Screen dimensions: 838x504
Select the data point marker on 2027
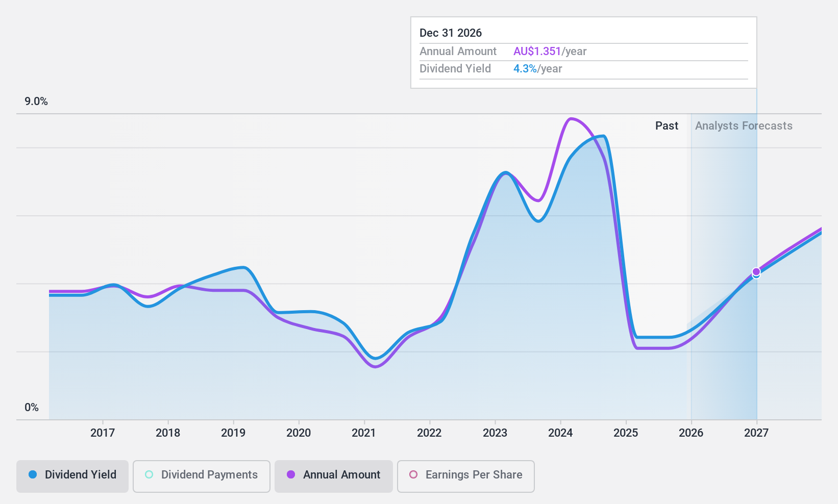(756, 273)
